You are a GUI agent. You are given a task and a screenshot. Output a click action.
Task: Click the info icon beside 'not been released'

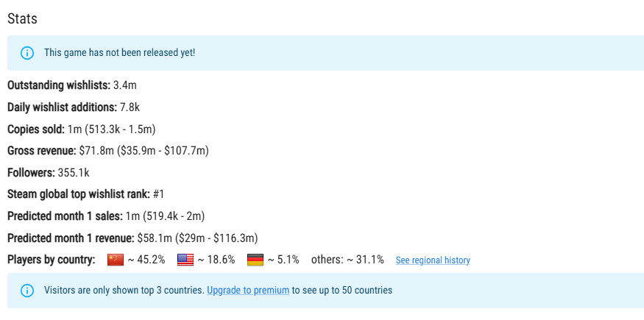[x=27, y=53]
